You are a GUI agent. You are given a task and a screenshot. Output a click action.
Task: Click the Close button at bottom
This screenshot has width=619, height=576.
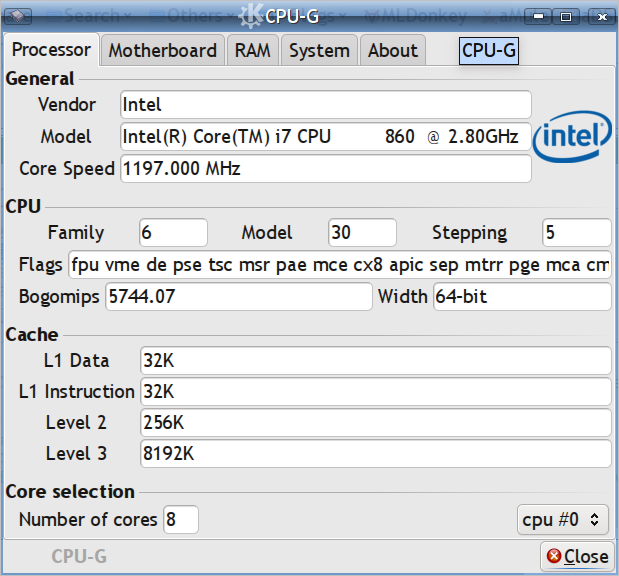tap(577, 557)
